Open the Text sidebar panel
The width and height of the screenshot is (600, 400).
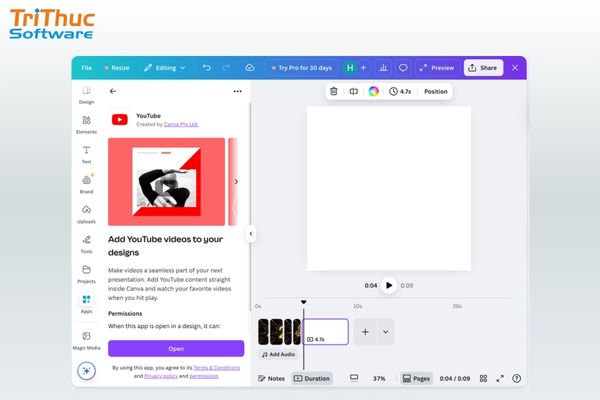86,155
